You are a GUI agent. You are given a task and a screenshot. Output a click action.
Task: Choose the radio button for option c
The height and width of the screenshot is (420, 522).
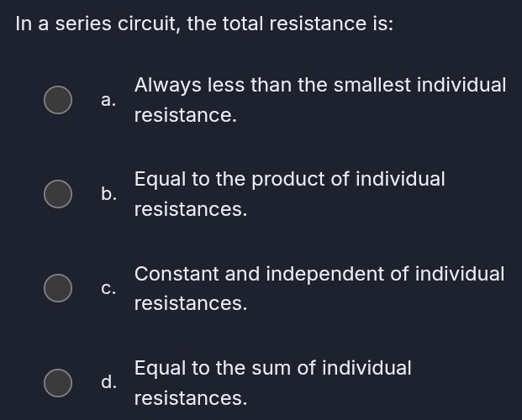[x=58, y=288]
